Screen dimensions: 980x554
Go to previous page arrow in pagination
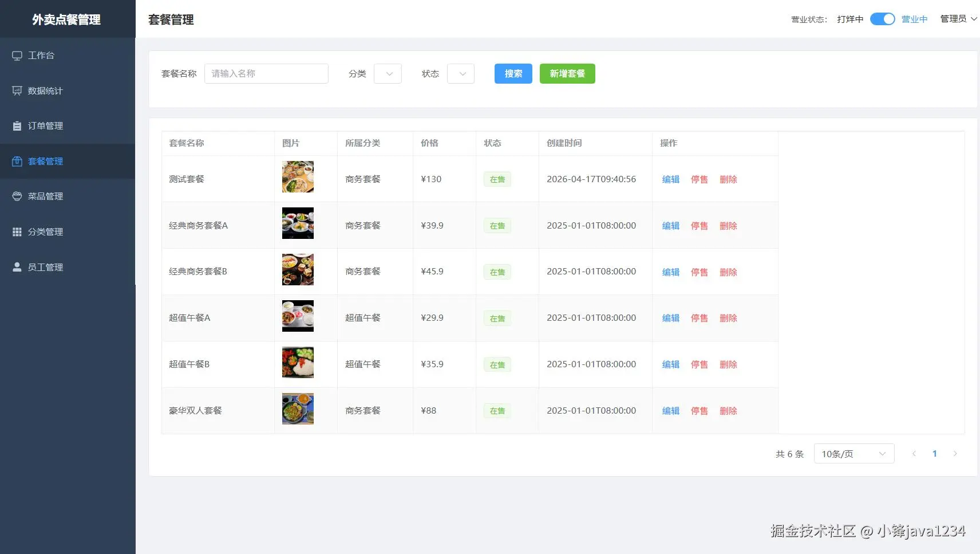(914, 454)
